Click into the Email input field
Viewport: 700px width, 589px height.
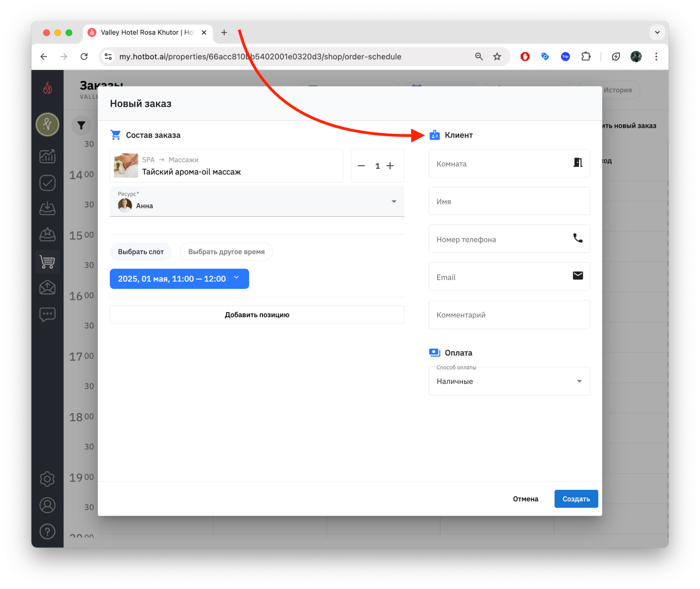tap(509, 277)
